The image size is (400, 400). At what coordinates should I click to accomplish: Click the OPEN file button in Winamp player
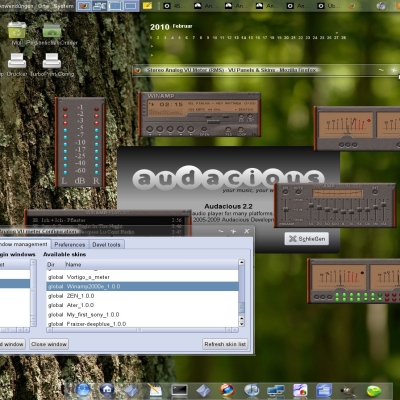(204, 129)
